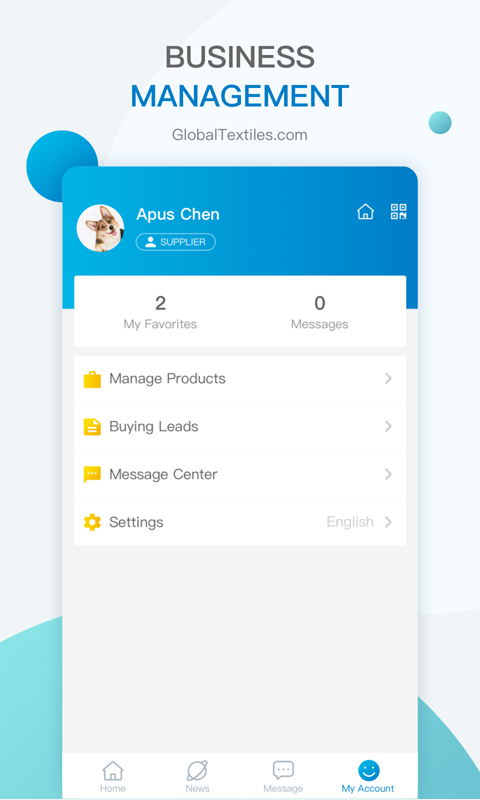Open the English language setting
This screenshot has width=480, height=800.
coord(350,522)
